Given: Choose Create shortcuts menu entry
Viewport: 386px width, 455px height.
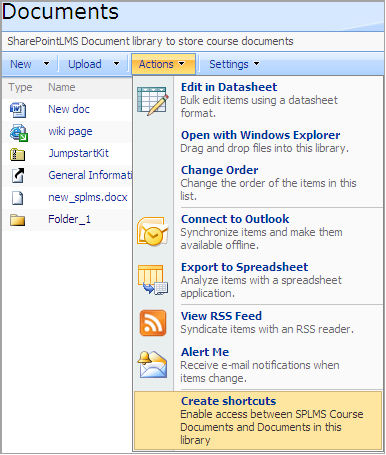Looking at the screenshot, I should [258, 421].
